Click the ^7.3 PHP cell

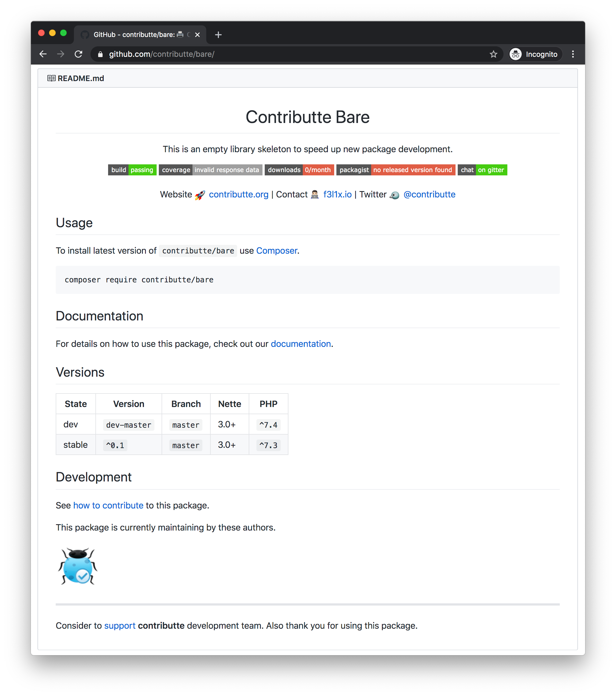click(x=268, y=445)
